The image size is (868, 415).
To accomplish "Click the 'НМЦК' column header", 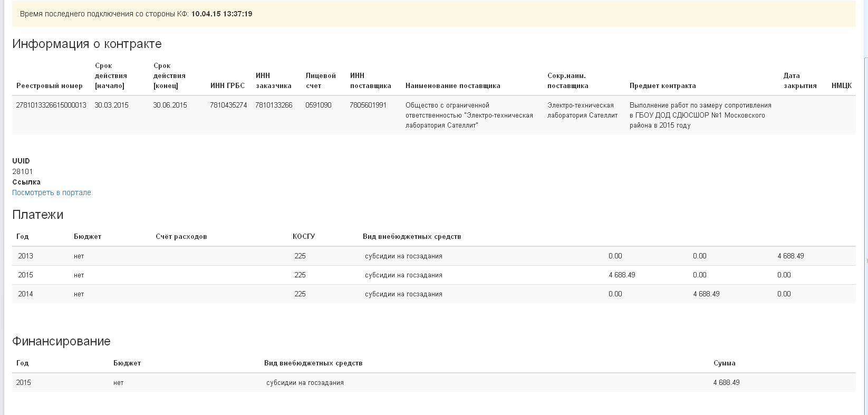I will point(841,85).
